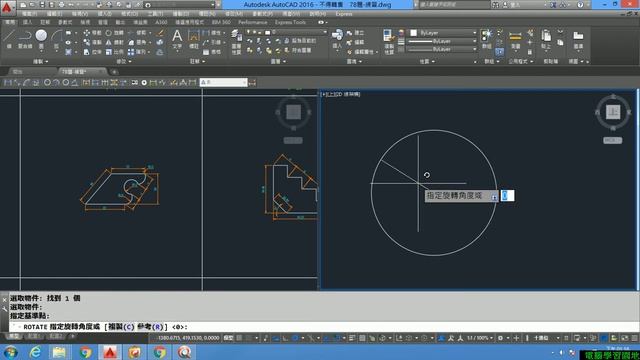Select the Line tool in the ribbon

(9, 39)
